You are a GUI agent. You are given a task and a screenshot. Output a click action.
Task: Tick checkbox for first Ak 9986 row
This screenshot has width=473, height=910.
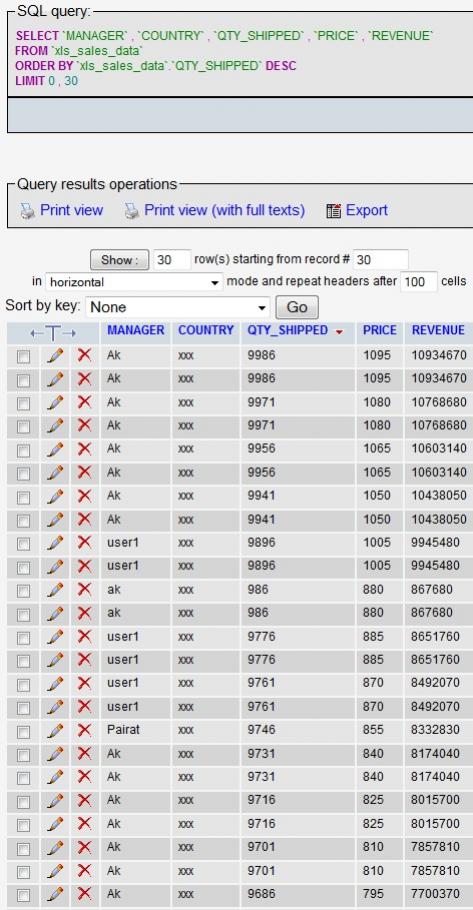click(23, 357)
